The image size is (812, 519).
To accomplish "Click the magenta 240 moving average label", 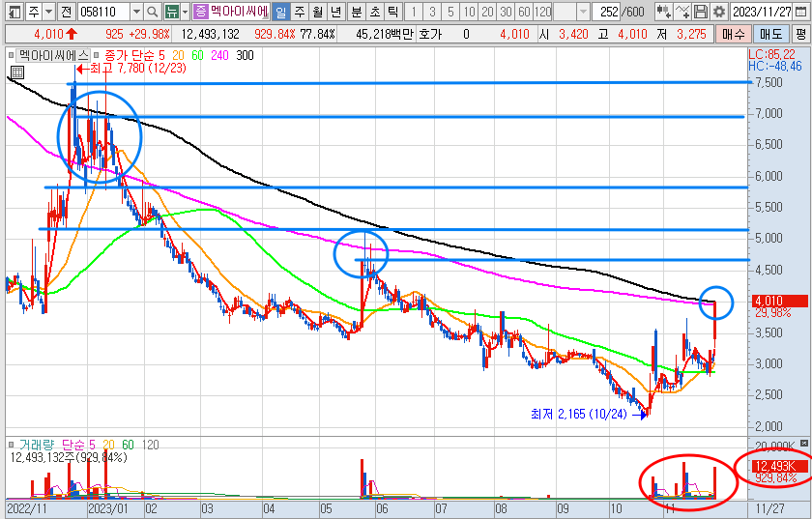I will 219,55.
